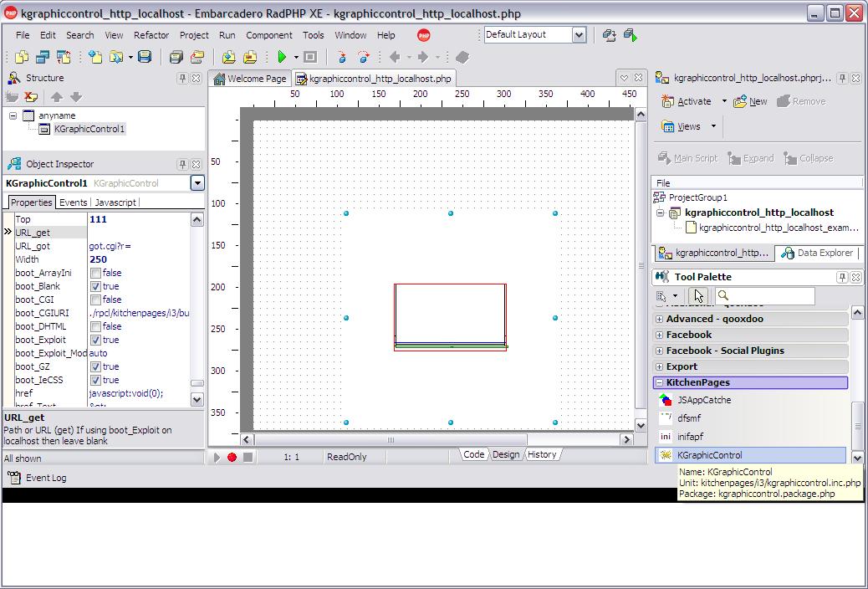The height and width of the screenshot is (589, 868).
Task: Open the Object Inspector component selector dropdown
Action: 197,183
